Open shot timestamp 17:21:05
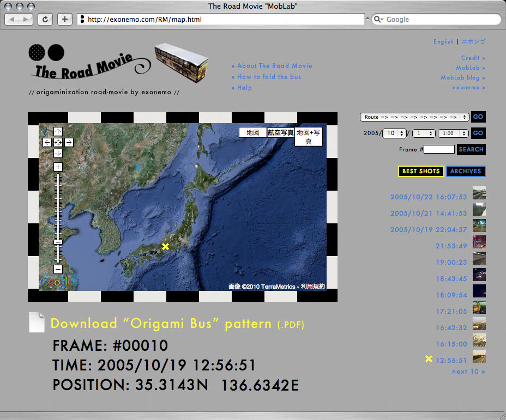This screenshot has width=506, height=420. coord(451,312)
